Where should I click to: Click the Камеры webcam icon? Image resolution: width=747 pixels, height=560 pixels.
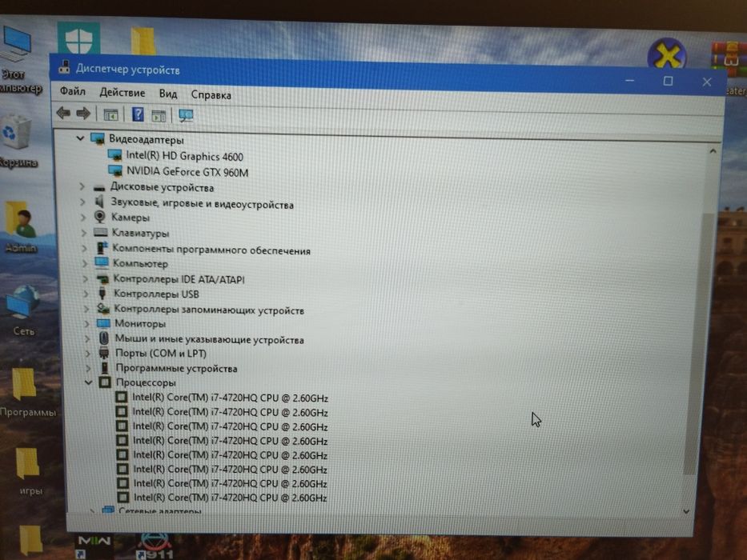click(99, 217)
